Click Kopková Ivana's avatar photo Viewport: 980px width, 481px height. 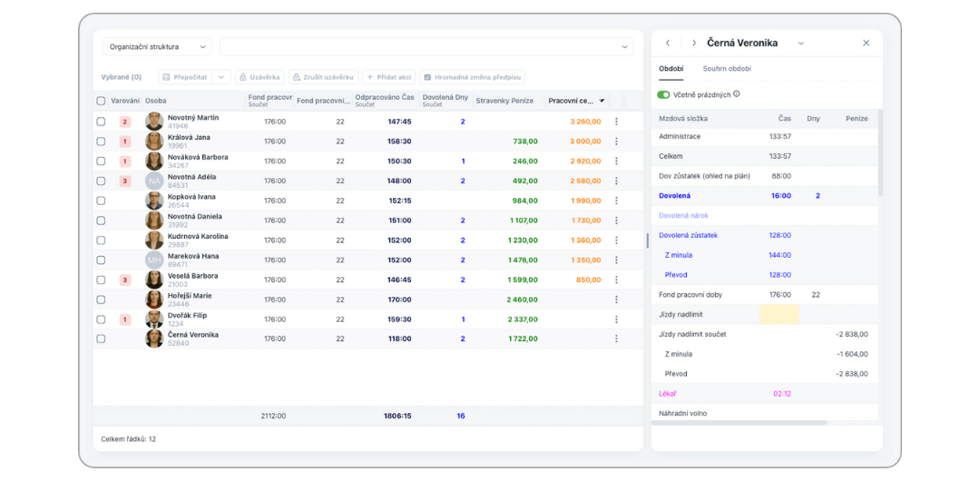[154, 201]
